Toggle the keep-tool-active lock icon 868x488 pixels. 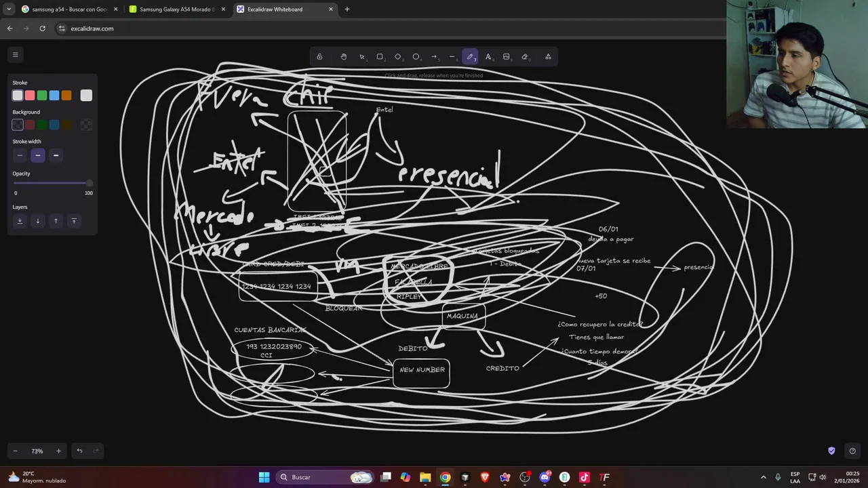click(x=319, y=57)
